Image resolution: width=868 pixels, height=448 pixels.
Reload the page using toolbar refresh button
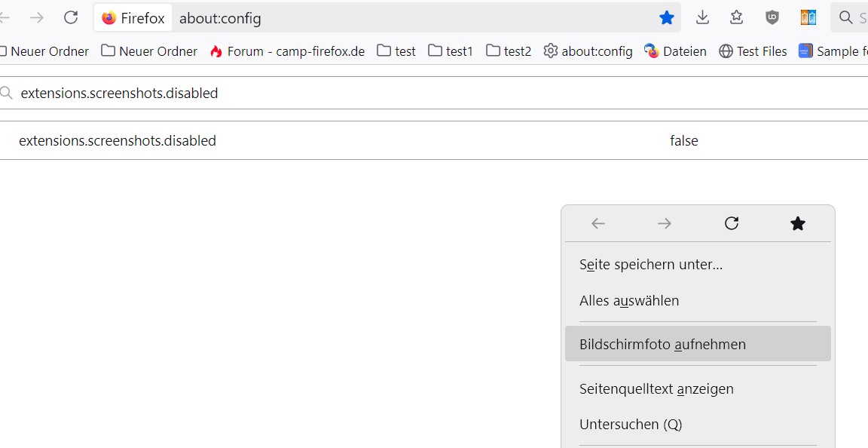tap(71, 17)
